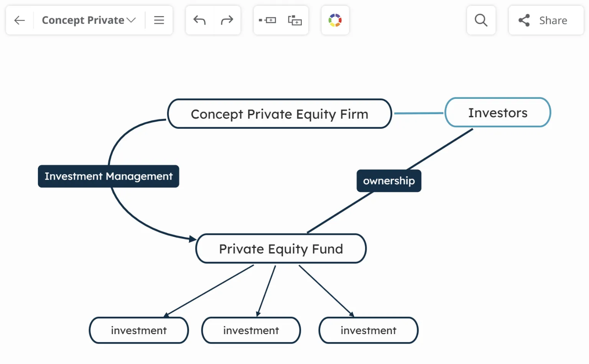The image size is (589, 364).
Task: Select the Private Equity Fund node
Action: tap(281, 249)
